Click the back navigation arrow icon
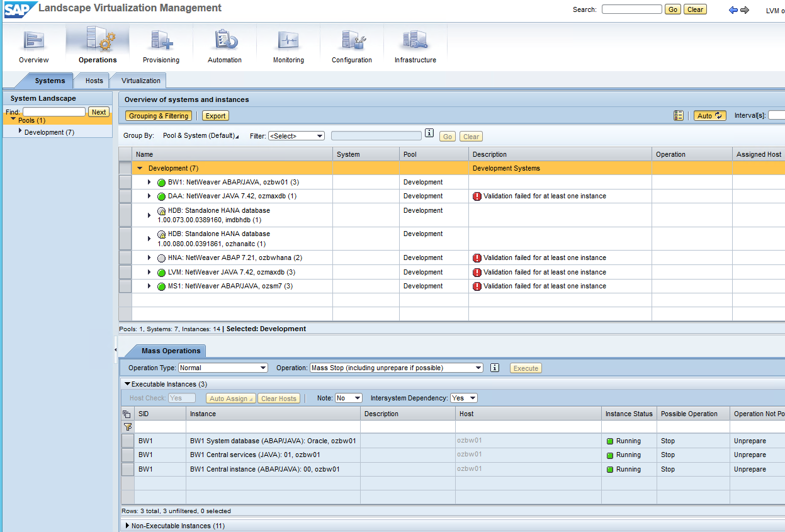This screenshot has width=785, height=532. [733, 10]
